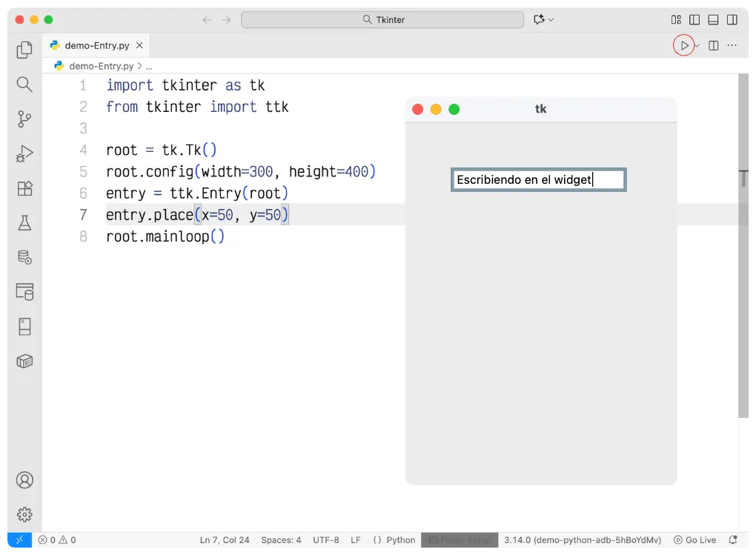This screenshot has width=756, height=555.
Task: Click the entry field in tk window
Action: [539, 179]
